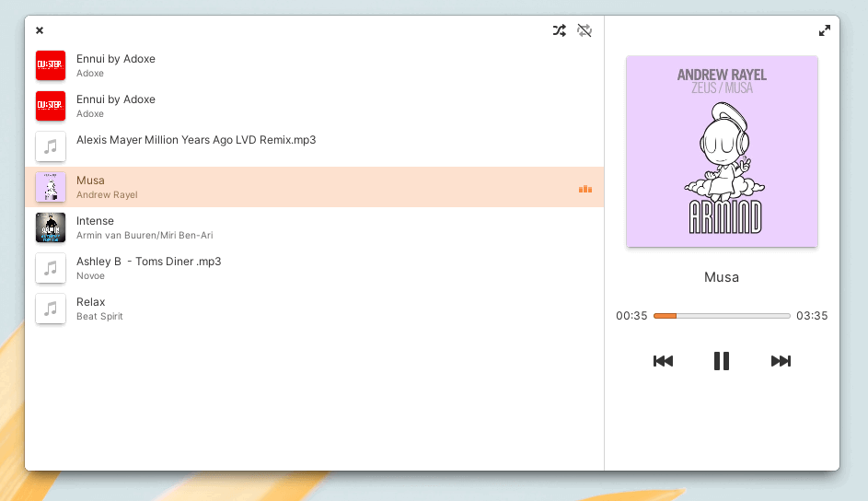Click the music note icon beside Relax
Screen dimensions: 868x501
tap(51, 309)
